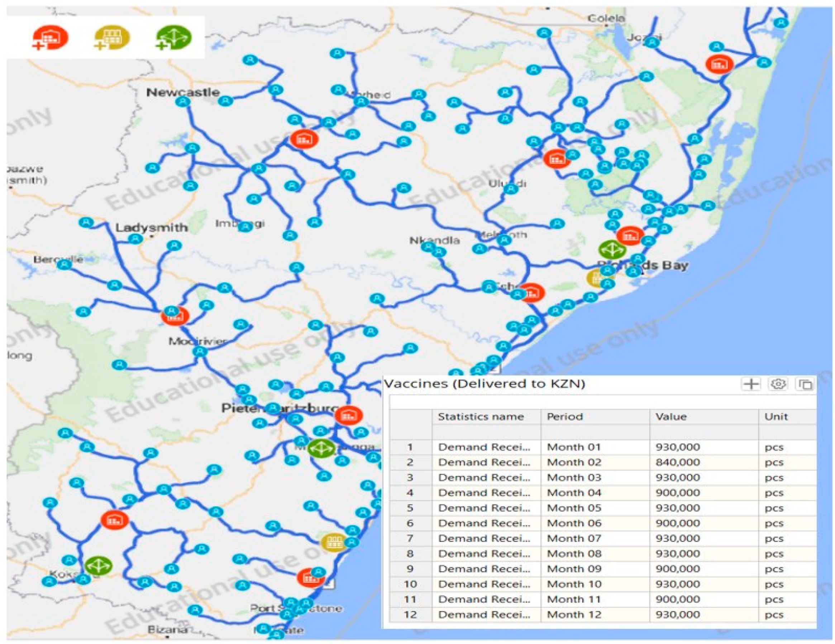Click the copy window icon in Vaccines panel
The width and height of the screenshot is (835, 644).
point(805,384)
